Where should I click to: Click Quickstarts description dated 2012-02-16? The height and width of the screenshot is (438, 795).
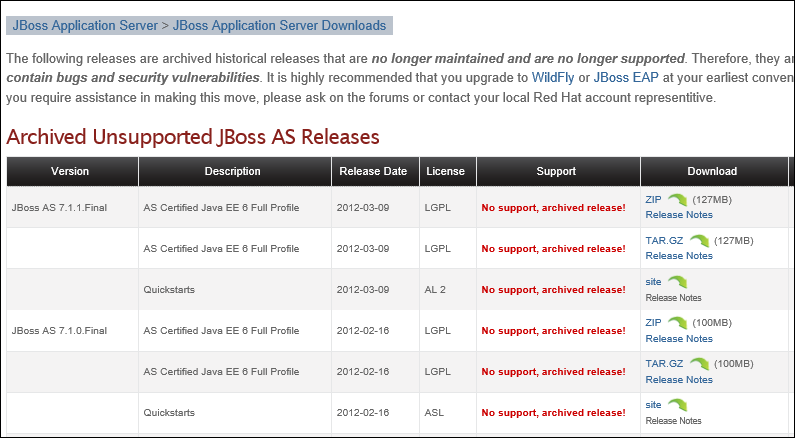pos(169,413)
